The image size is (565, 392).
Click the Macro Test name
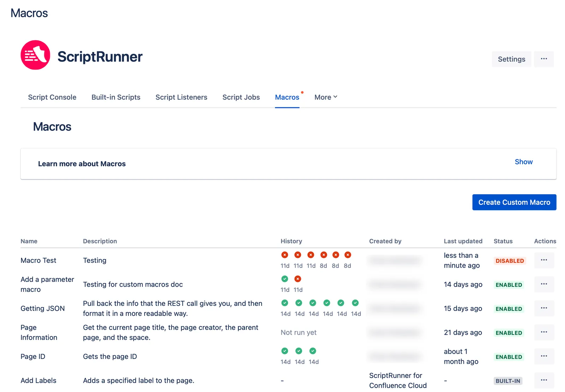[x=38, y=260]
